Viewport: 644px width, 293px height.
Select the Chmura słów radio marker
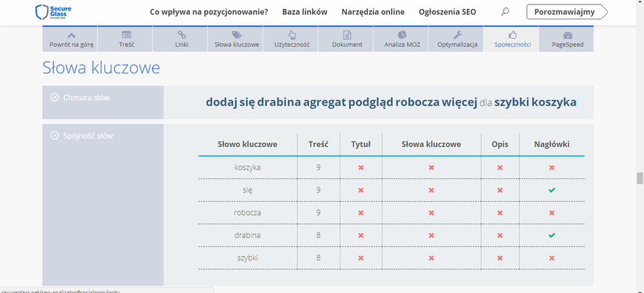click(54, 97)
